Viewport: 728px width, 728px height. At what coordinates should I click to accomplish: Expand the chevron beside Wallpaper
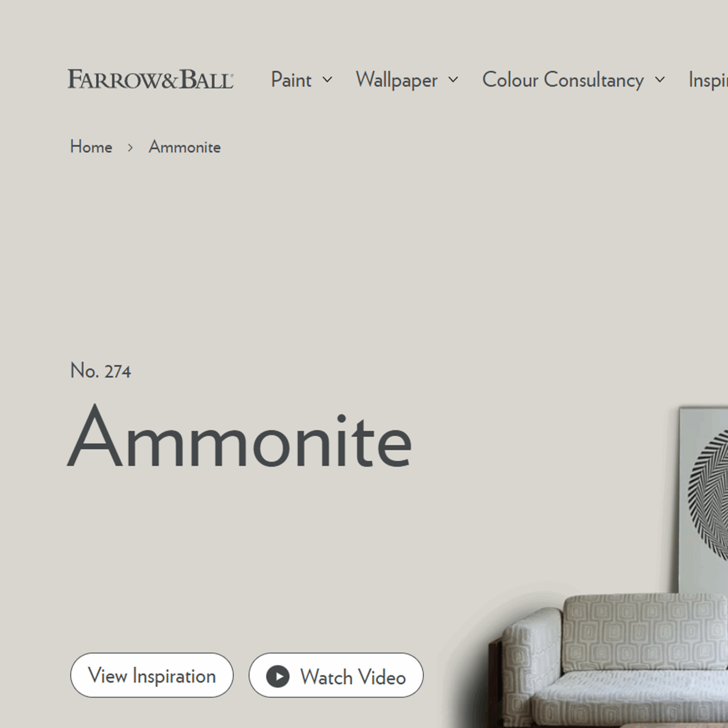[x=453, y=80]
